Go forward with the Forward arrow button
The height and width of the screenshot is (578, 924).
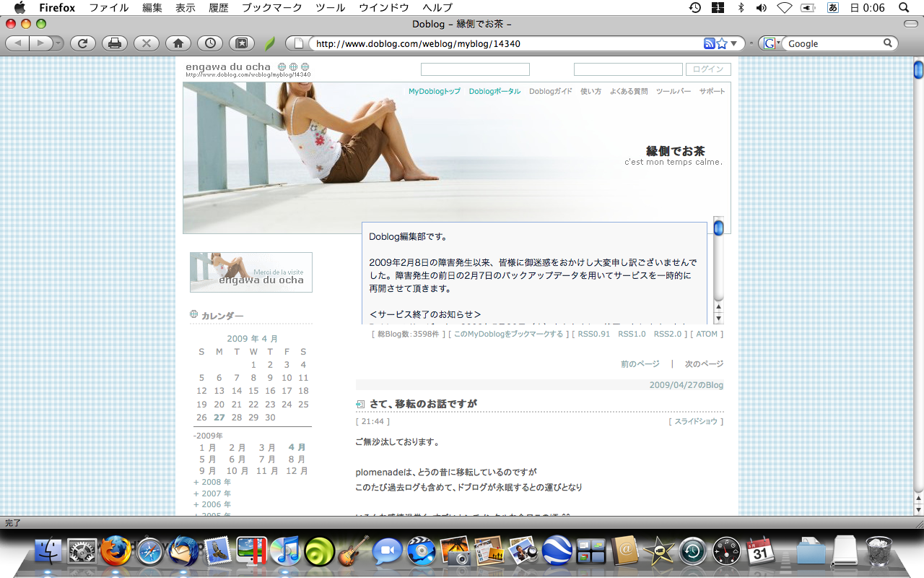coord(40,43)
